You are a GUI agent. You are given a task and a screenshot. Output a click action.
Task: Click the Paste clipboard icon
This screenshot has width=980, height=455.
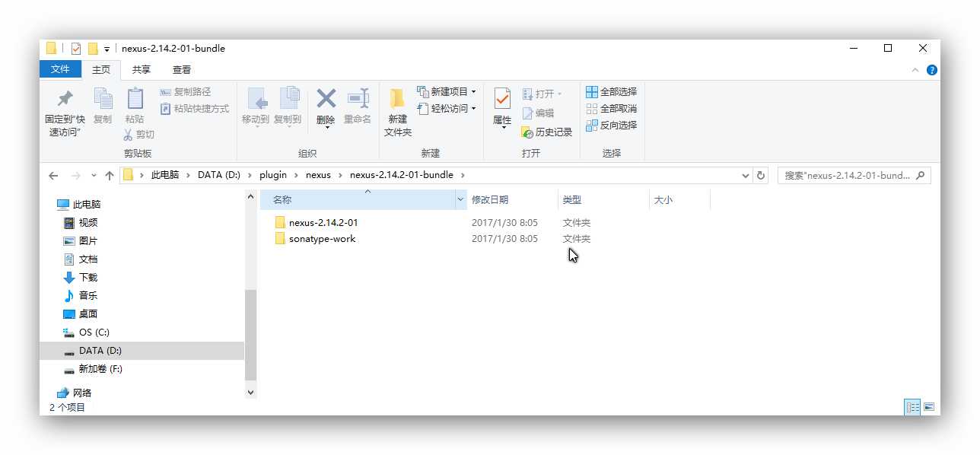coord(135,100)
